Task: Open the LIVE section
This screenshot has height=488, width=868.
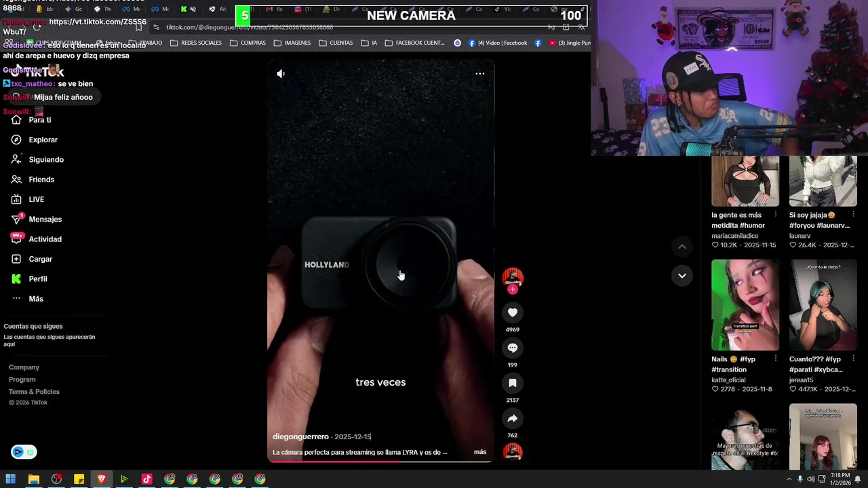Action: [x=28, y=199]
